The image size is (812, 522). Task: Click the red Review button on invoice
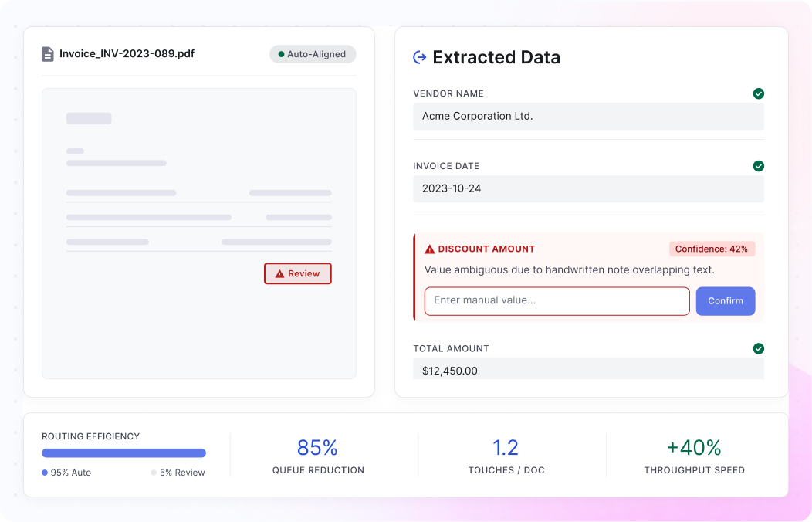coord(298,273)
